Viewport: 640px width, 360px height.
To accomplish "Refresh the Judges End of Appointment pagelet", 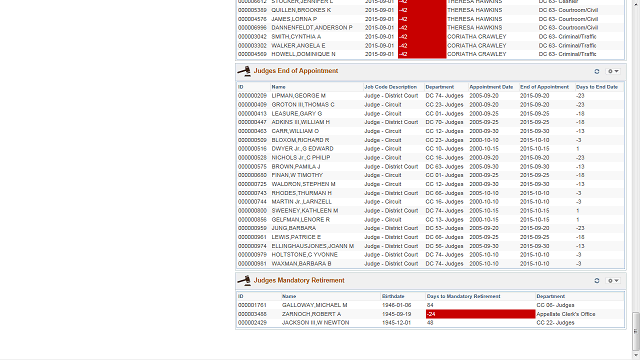I will pos(597,71).
